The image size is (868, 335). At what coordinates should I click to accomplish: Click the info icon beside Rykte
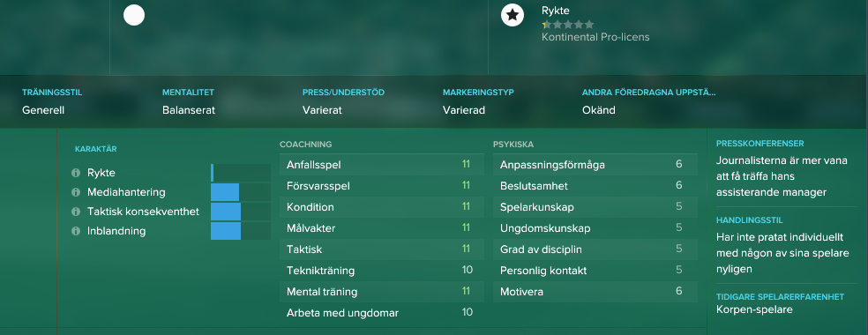coord(76,173)
